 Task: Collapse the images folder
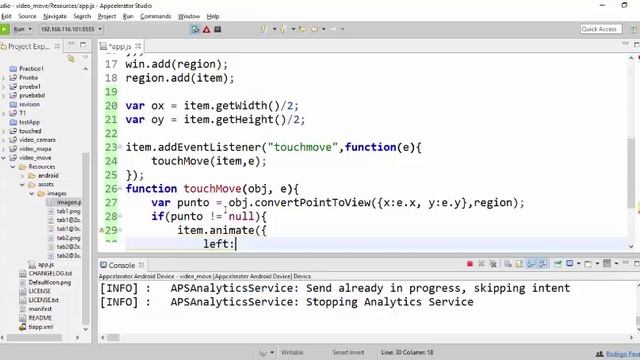coord(31,193)
